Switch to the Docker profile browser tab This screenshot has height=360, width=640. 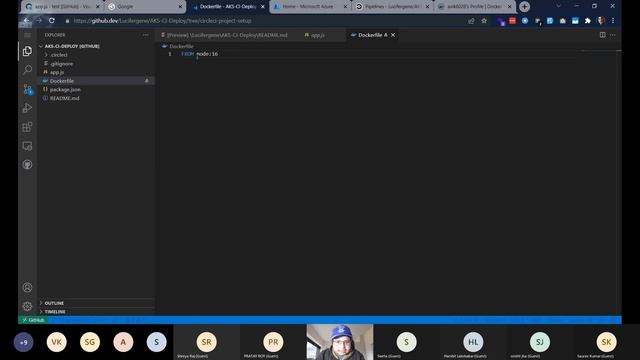tap(474, 7)
